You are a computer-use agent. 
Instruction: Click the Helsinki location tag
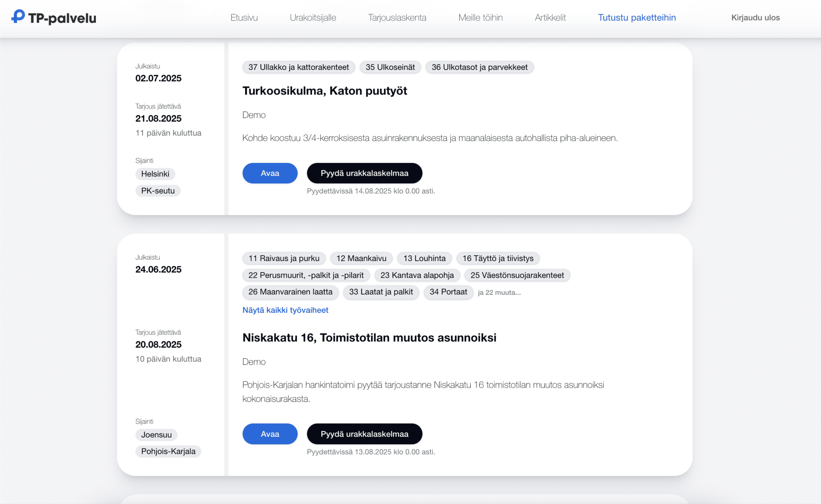point(155,174)
